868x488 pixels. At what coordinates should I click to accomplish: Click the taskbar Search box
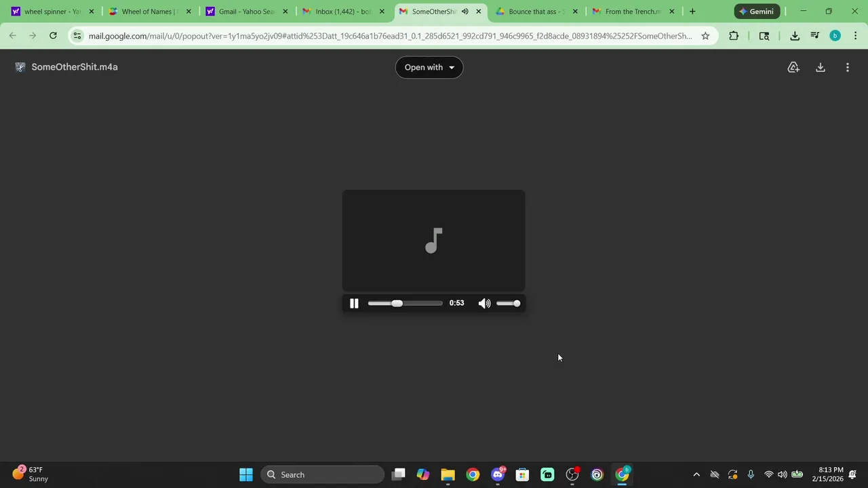coord(323,474)
